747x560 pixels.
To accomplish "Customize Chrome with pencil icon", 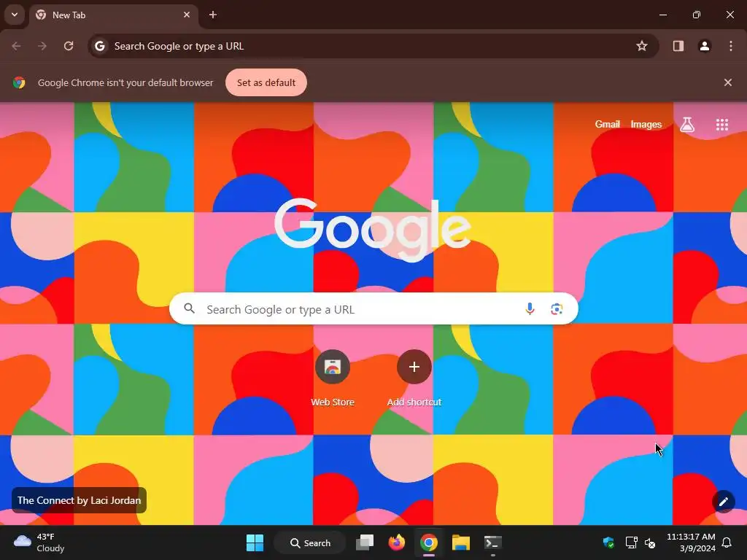I will click(x=724, y=502).
